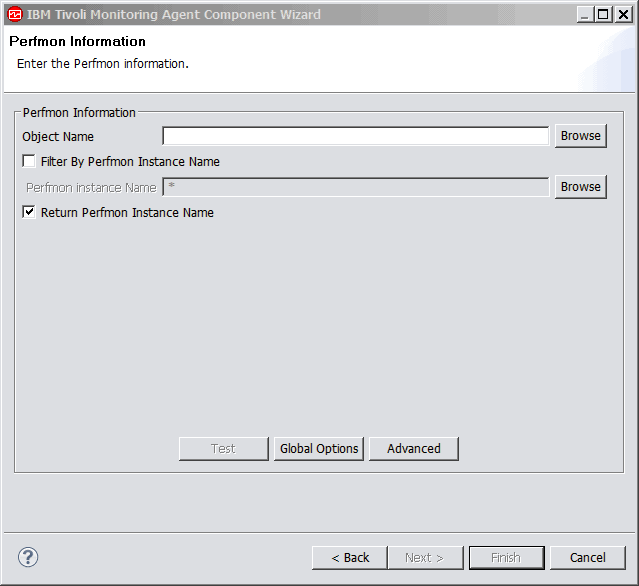Click the IBM Tivoli wizard title icon

point(15,15)
